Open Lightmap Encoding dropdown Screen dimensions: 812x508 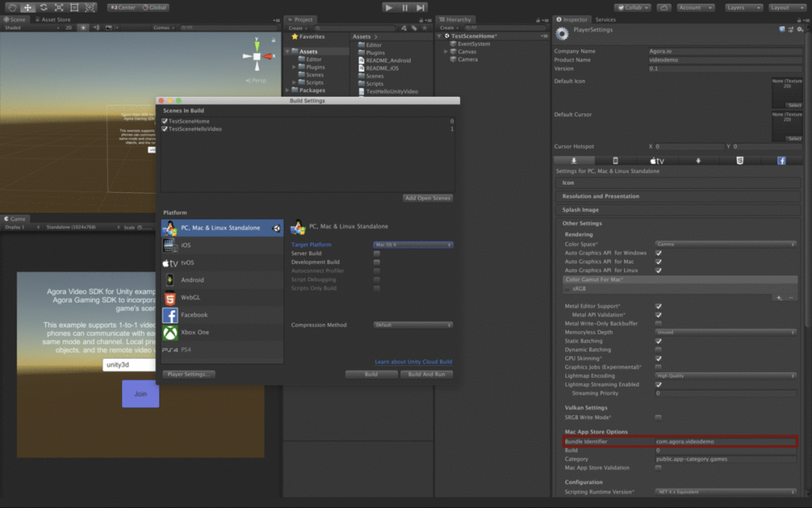[726, 375]
